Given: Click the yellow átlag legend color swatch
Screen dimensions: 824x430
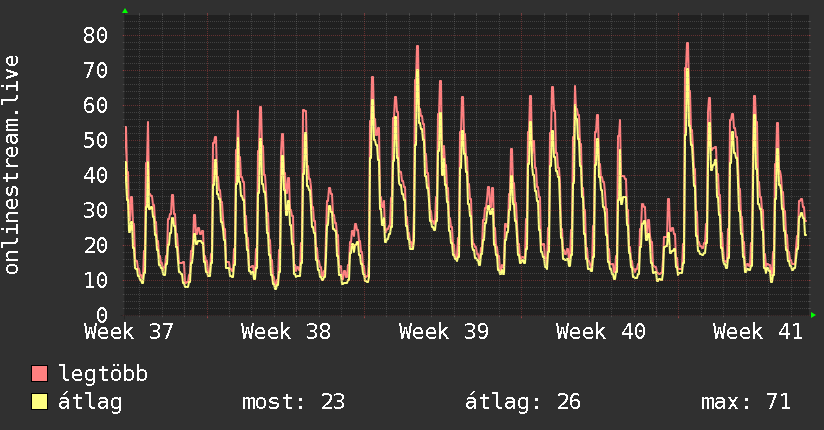Looking at the screenshot, I should pyautogui.click(x=39, y=401).
